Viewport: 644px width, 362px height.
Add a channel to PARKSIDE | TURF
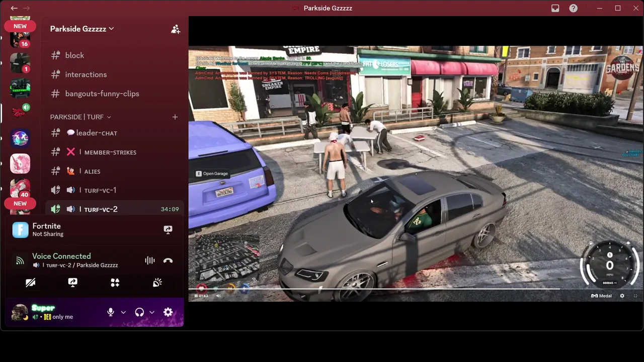pos(175,117)
